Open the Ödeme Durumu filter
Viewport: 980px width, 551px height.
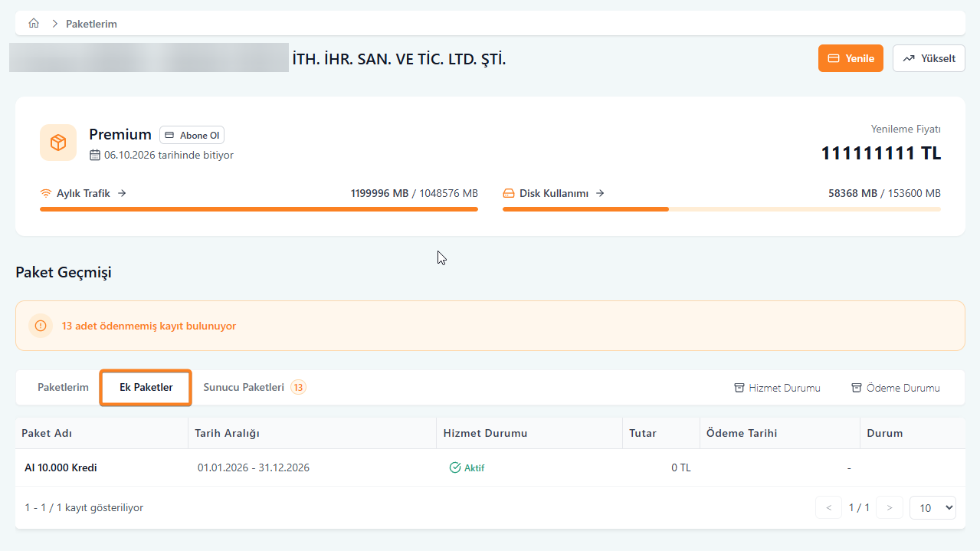[x=895, y=388]
